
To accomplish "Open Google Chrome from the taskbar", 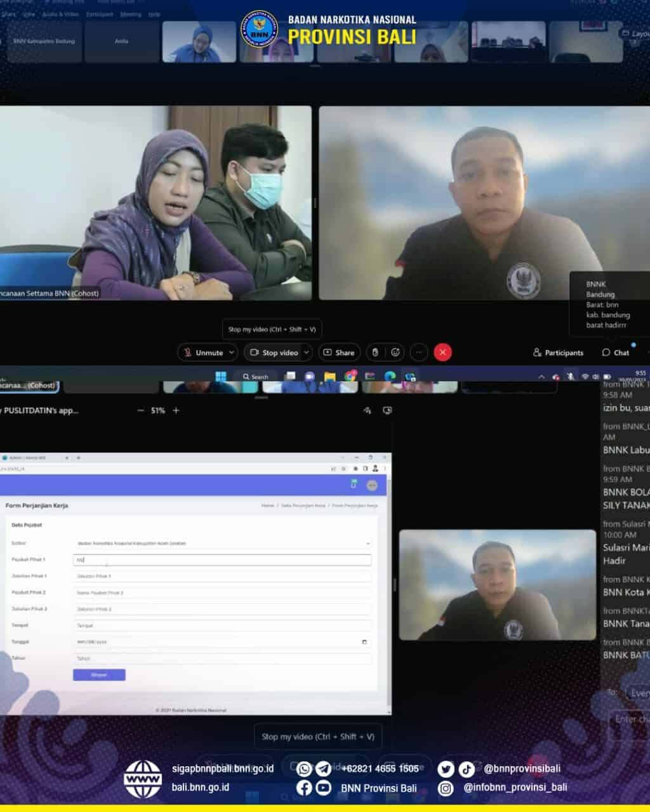I will tap(350, 376).
